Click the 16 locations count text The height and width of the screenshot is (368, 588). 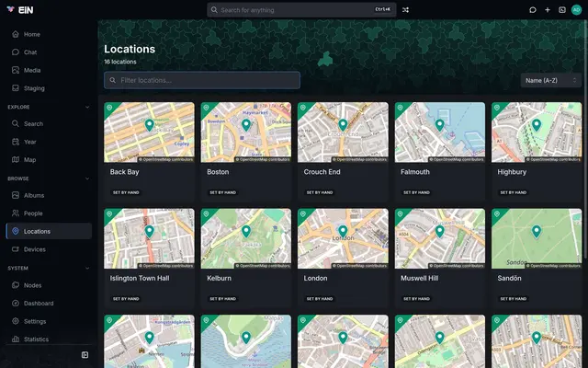pyautogui.click(x=120, y=62)
